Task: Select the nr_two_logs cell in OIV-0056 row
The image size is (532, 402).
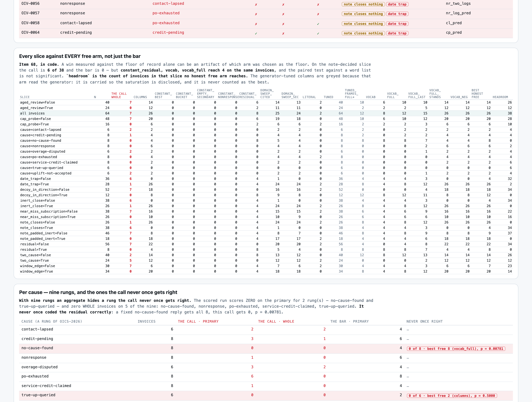Action: coord(455,4)
